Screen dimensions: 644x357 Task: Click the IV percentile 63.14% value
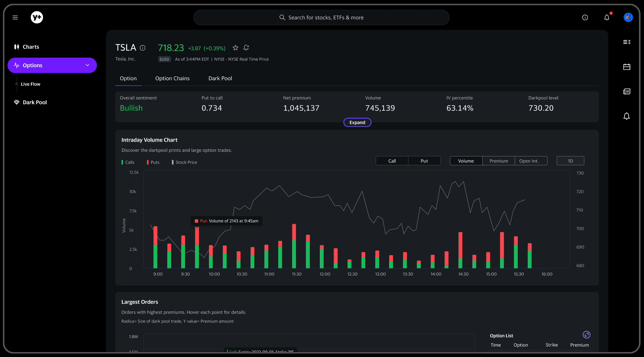click(x=460, y=108)
